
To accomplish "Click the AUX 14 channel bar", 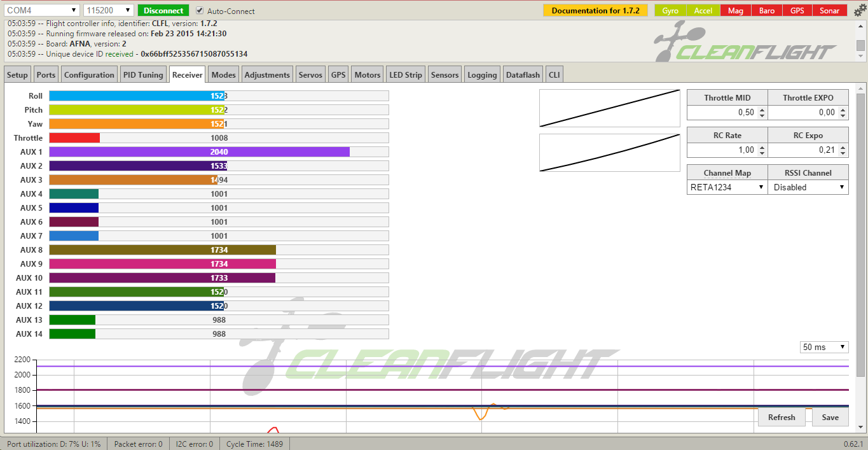I will [219, 334].
